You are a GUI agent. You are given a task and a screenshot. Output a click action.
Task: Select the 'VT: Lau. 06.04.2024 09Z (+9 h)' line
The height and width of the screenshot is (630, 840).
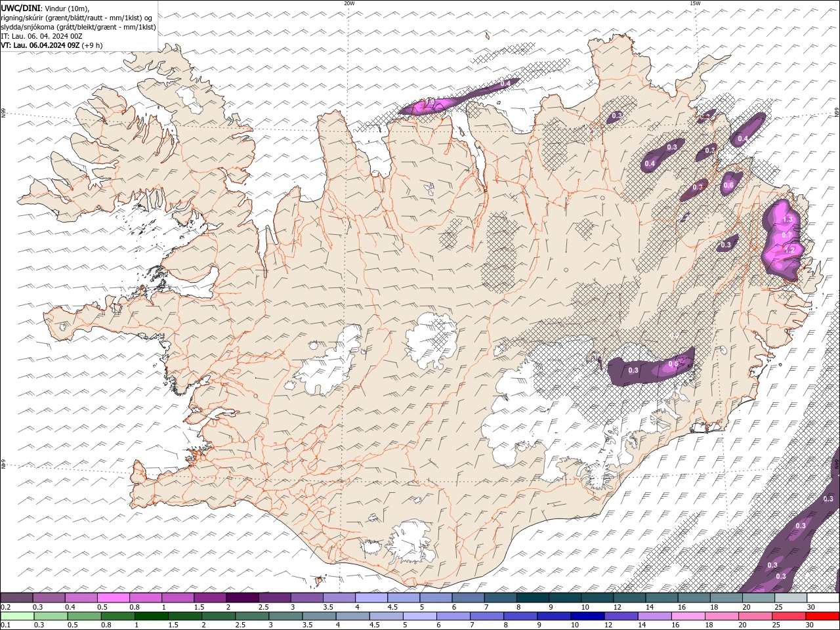point(51,45)
